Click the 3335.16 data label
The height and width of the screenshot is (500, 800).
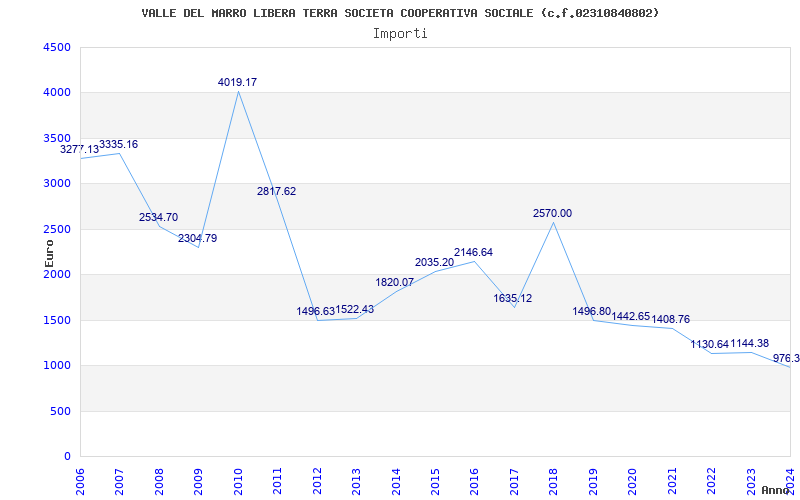click(x=118, y=144)
